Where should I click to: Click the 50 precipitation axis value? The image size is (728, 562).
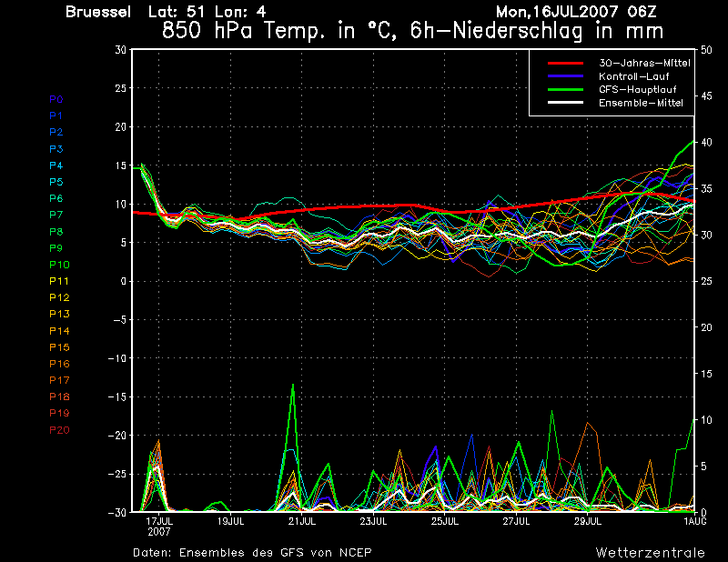tap(706, 50)
